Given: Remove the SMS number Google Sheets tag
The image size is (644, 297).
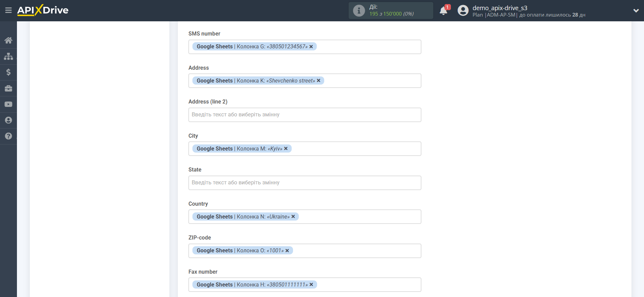Looking at the screenshot, I should pos(311,47).
